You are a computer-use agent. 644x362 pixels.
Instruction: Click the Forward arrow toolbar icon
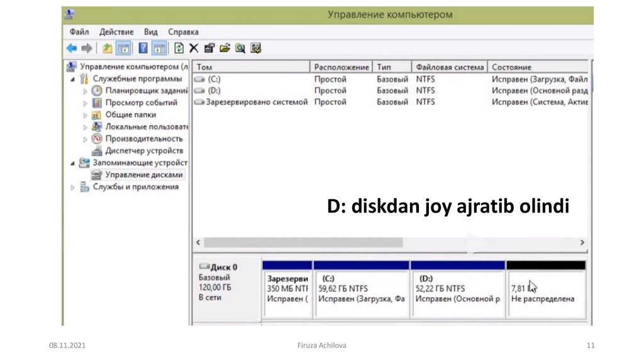[x=87, y=48]
